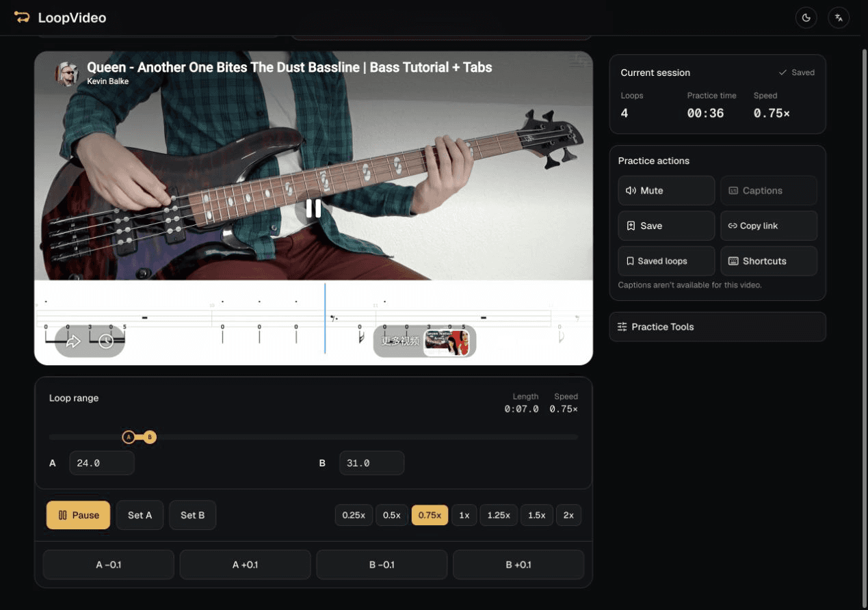This screenshot has width=868, height=610.
Task: Click the Loops count 4
Action: [x=624, y=114]
